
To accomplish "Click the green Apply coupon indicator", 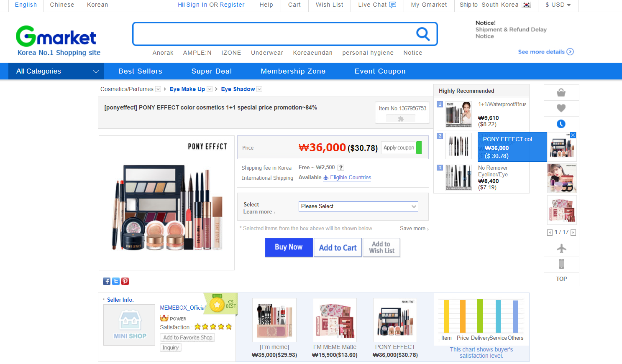I will click(419, 148).
